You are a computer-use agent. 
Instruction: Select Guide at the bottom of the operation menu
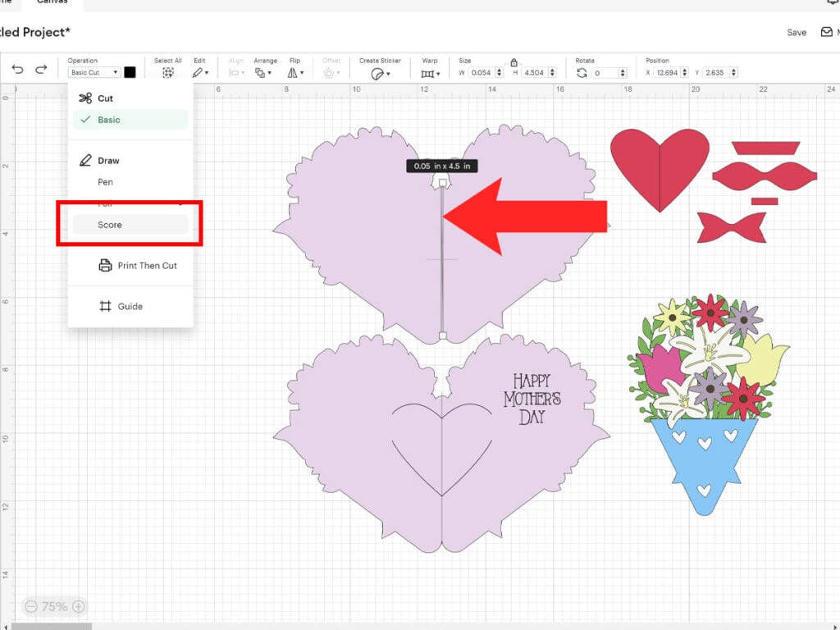pos(129,306)
